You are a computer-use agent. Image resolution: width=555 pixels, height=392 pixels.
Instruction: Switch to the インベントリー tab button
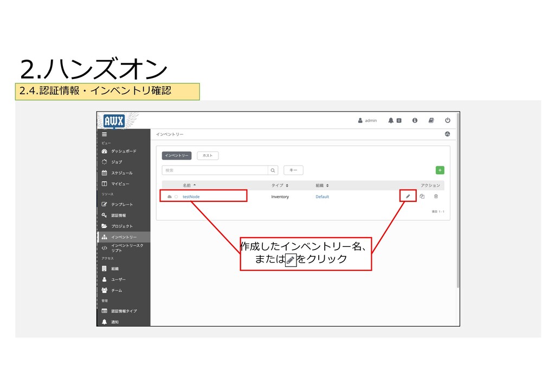coord(177,155)
